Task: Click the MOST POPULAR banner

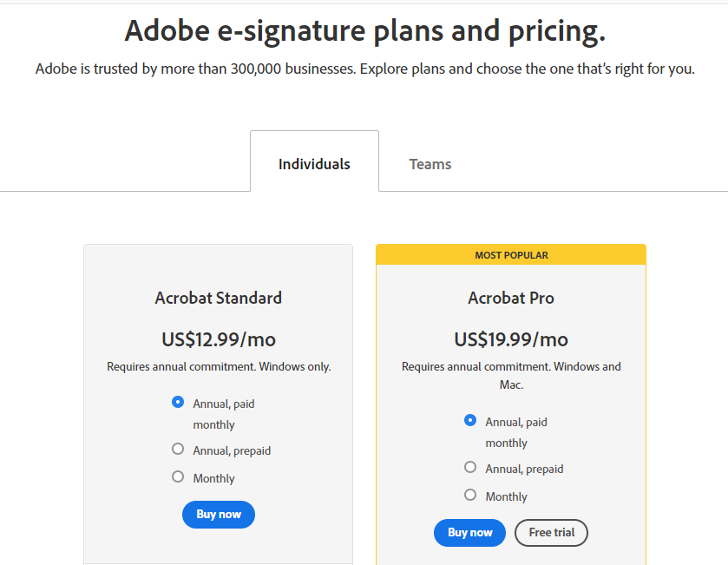Action: pos(510,254)
